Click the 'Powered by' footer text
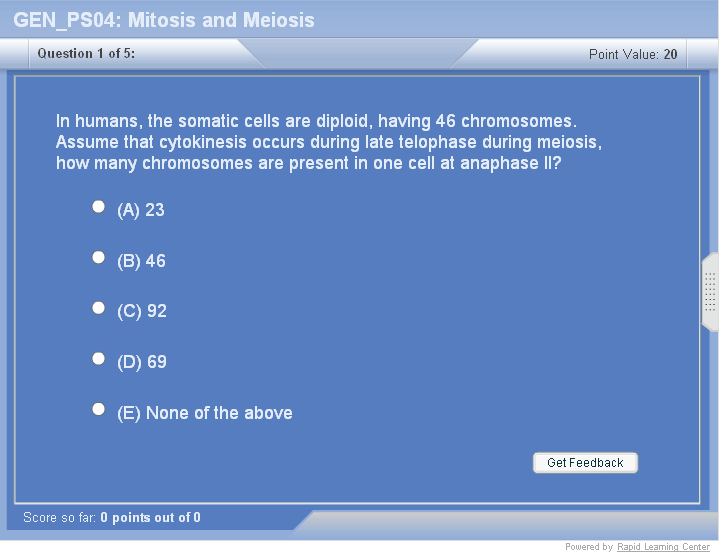 pyautogui.click(x=588, y=547)
